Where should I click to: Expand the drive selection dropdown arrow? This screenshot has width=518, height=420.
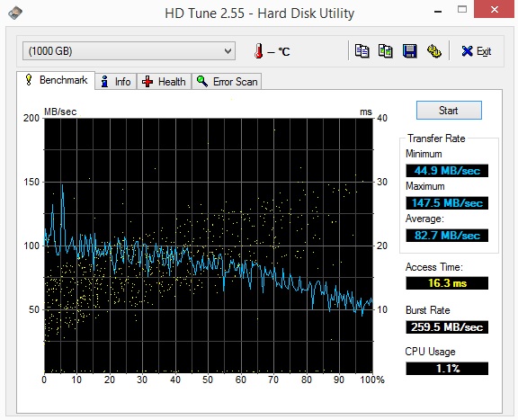coord(228,51)
